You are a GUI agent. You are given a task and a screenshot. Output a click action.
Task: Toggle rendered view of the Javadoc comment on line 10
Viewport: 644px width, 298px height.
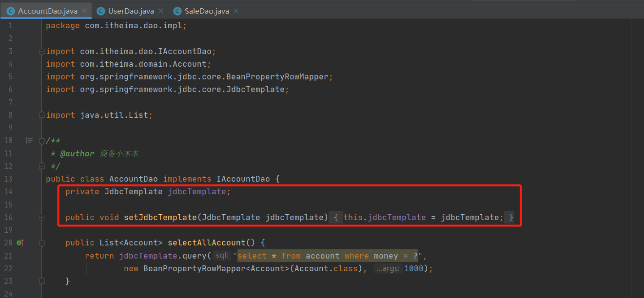click(x=29, y=141)
